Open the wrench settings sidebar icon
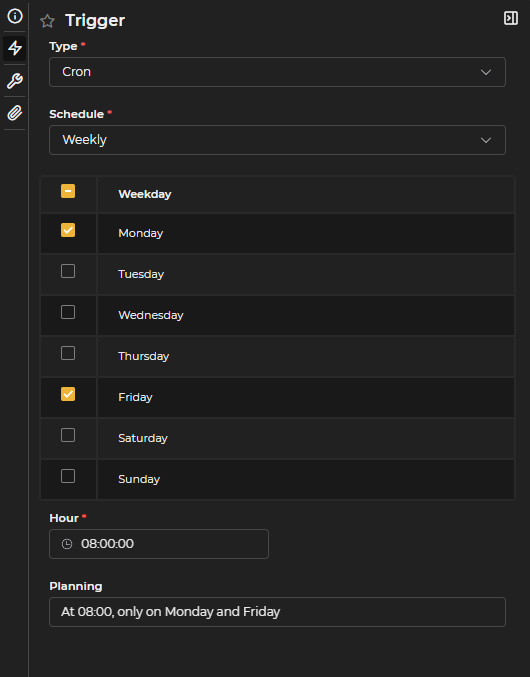 click(x=15, y=81)
